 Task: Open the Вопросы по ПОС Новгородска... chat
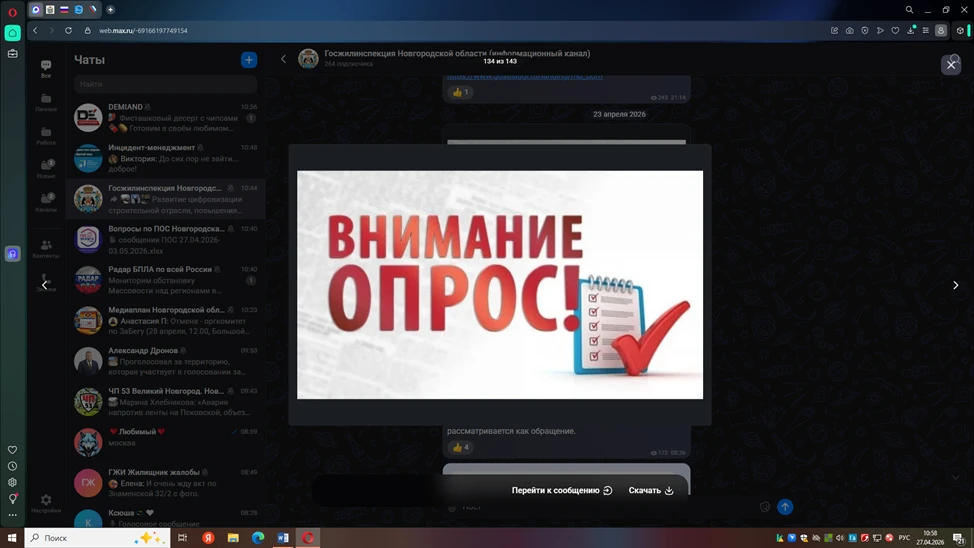tap(165, 239)
